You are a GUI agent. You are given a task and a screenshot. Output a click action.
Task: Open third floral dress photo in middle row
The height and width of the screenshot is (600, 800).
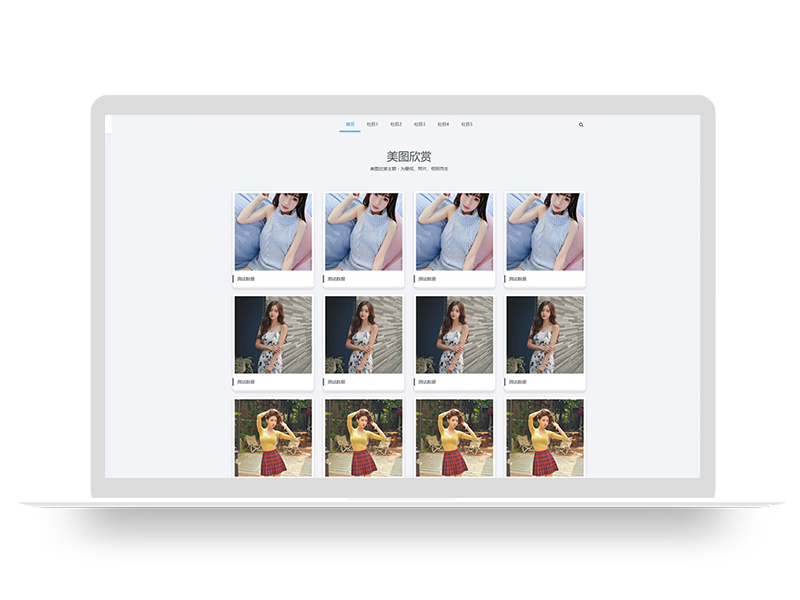pyautogui.click(x=454, y=335)
